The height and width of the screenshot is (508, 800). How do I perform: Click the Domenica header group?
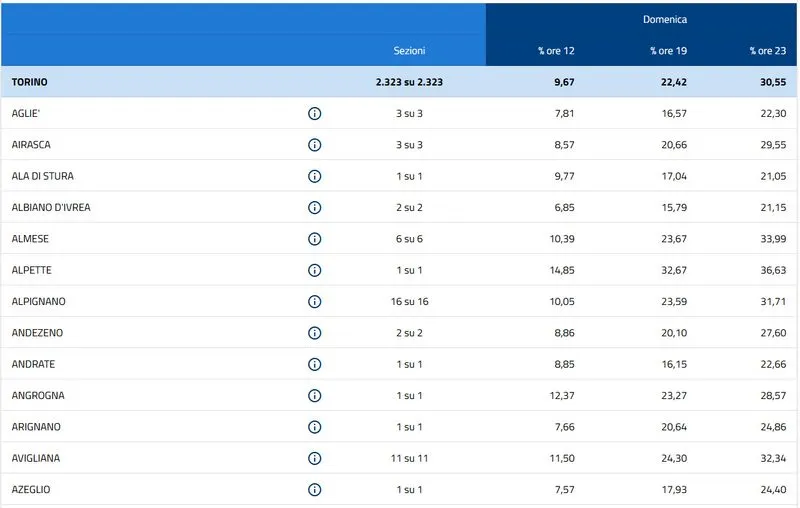point(664,19)
